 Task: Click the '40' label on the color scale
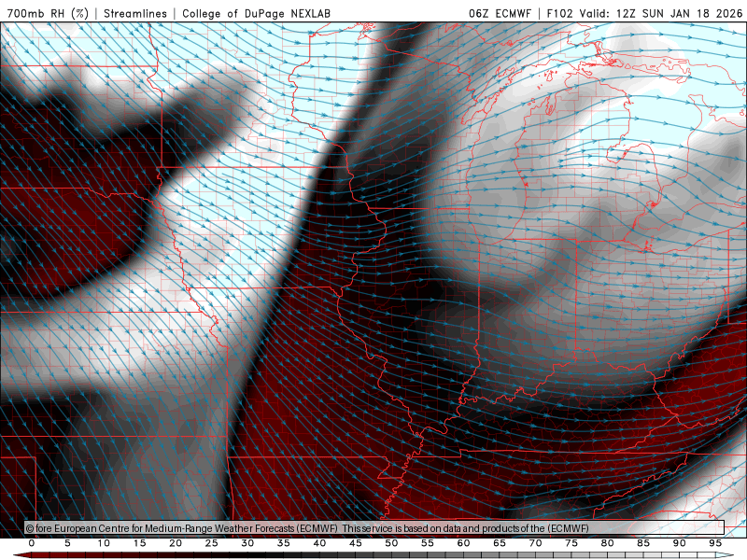pos(319,543)
